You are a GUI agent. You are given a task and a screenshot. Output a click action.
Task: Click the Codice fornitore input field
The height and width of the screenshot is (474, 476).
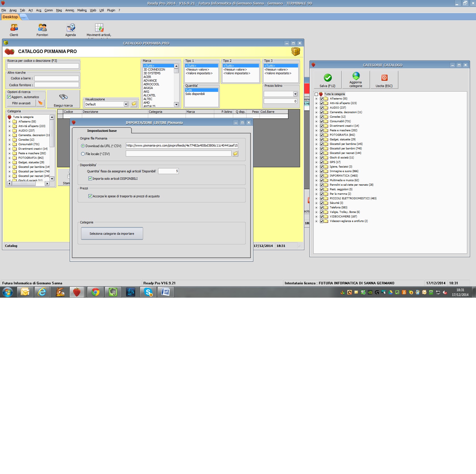click(57, 85)
